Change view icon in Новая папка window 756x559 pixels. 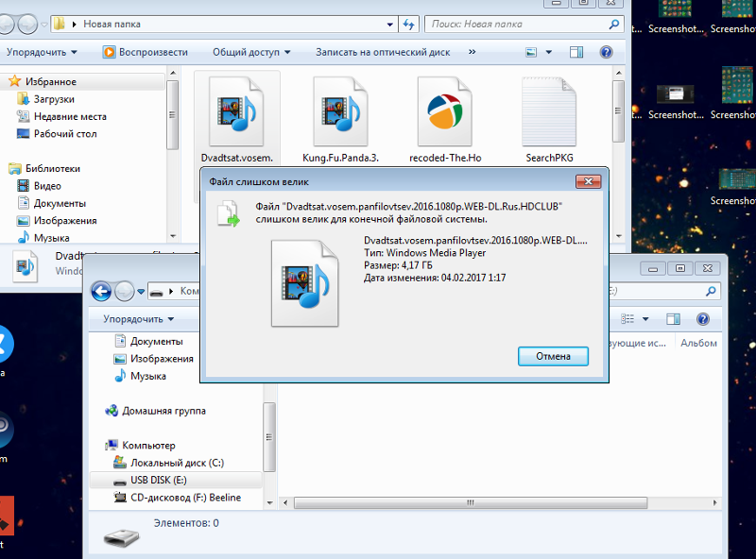(x=531, y=52)
